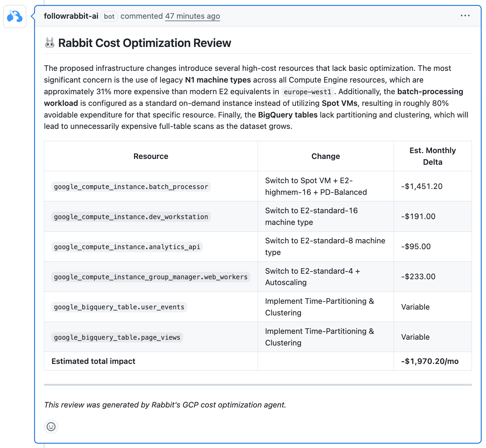Click the bold 'Spot VMs' phrase
The image size is (486, 448).
(x=340, y=103)
